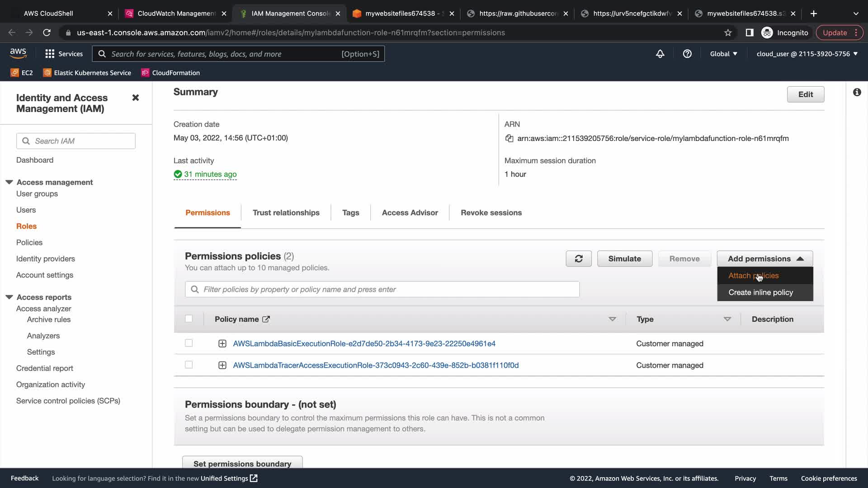
Task: Select AWSLambdaBasicExecutionRole policy checkbox
Action: 189,343
